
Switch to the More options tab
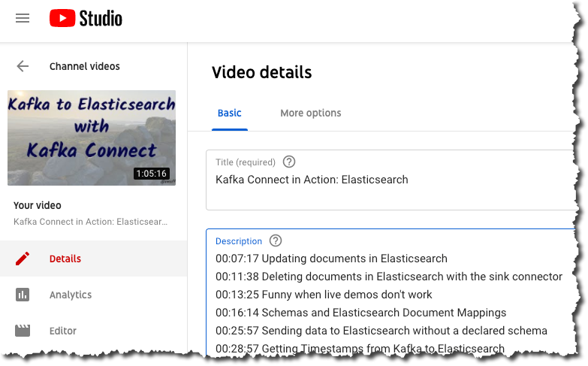tap(310, 113)
